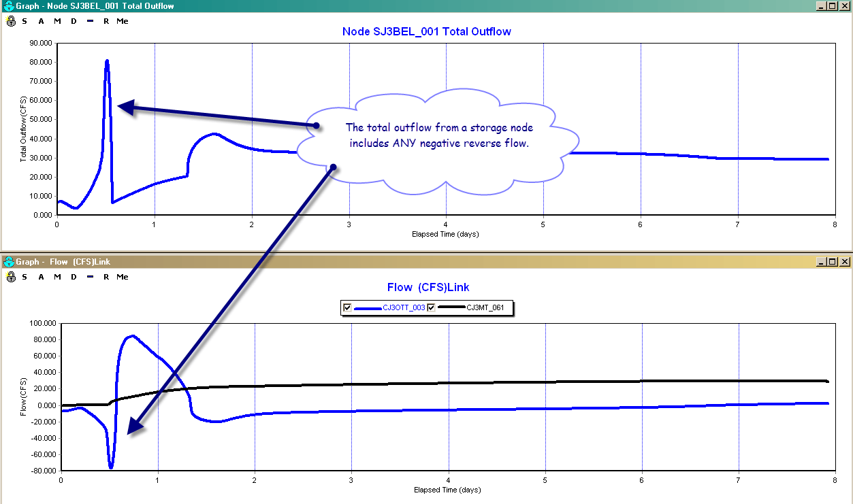Click chart title 'Node SJ3BEL_001 Total Outflow'
The width and height of the screenshot is (853, 504).
[x=426, y=31]
